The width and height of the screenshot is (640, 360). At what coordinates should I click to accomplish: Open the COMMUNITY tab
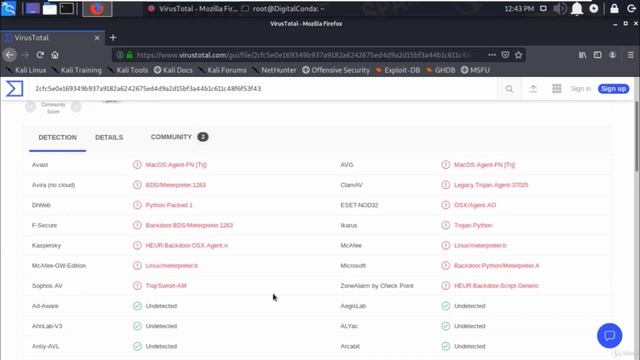[x=179, y=137]
